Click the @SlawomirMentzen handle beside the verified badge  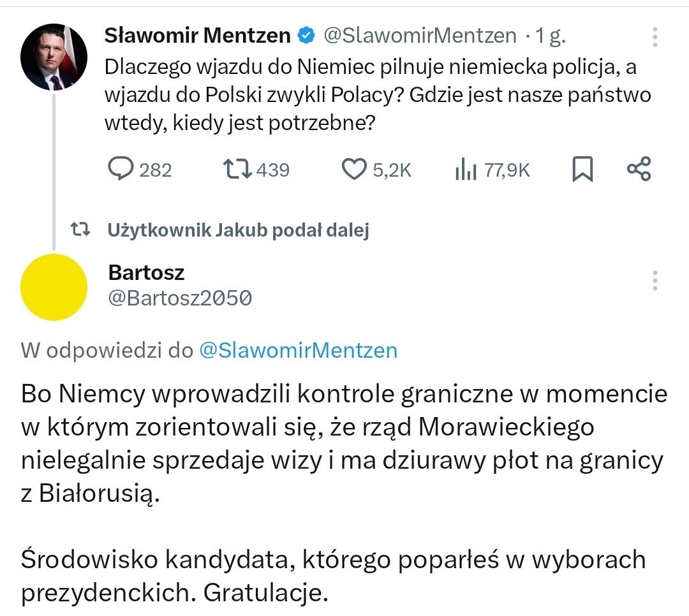pos(420,36)
